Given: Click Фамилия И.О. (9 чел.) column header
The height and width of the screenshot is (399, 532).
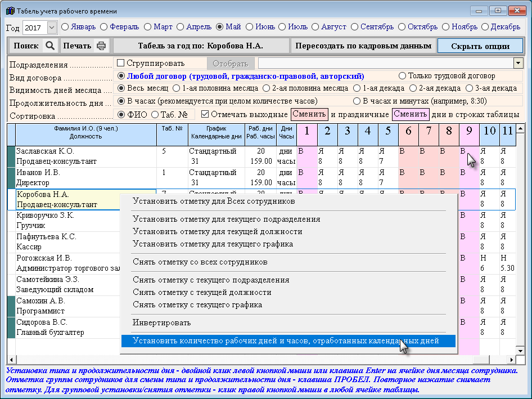Looking at the screenshot, I should (x=86, y=135).
